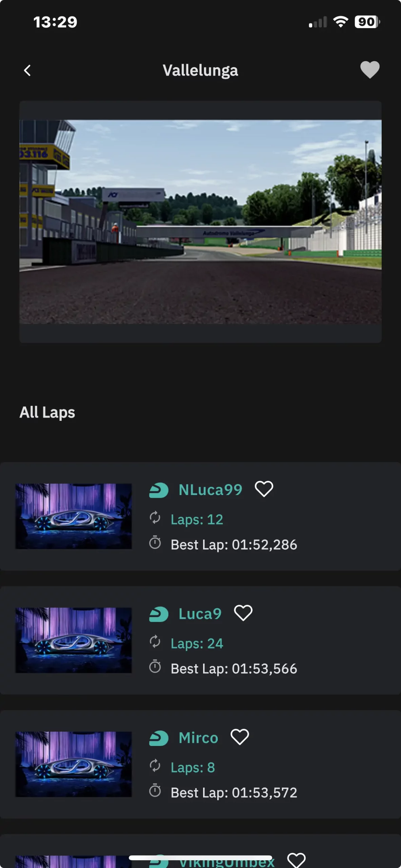Go back using the chevron arrow
Viewport: 401px width, 868px height.
27,71
